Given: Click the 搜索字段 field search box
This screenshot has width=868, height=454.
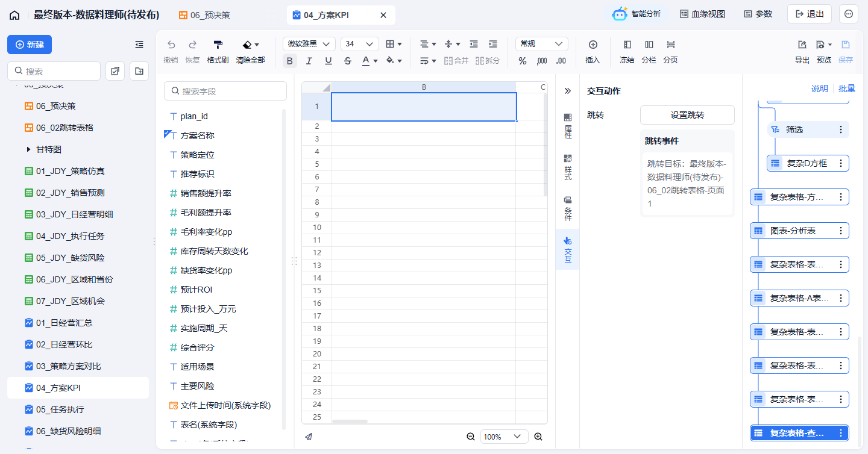Looking at the screenshot, I should (x=225, y=91).
